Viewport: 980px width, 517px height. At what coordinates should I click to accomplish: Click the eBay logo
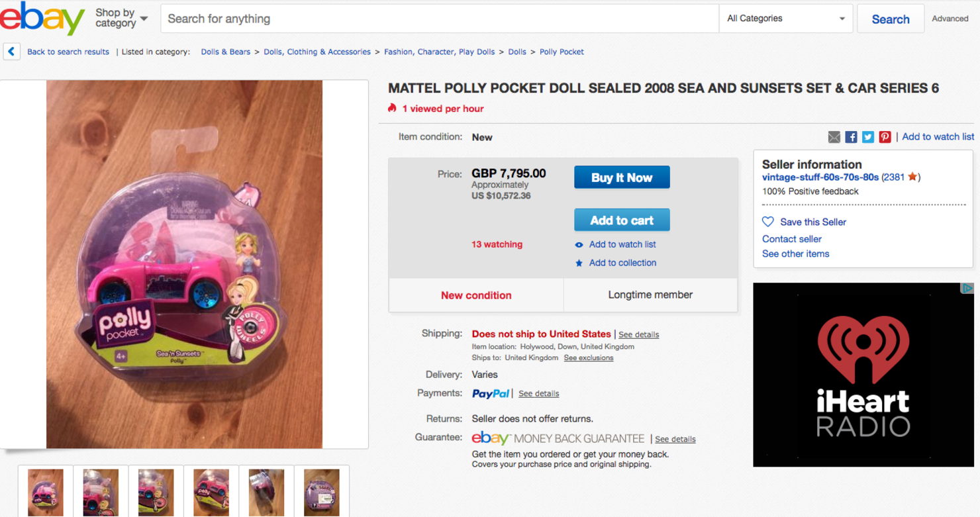pos(42,19)
